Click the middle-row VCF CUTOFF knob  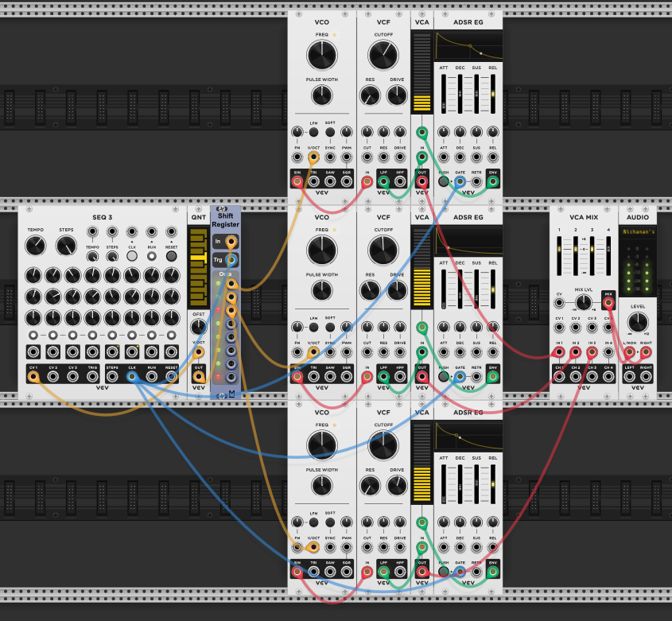(x=383, y=250)
